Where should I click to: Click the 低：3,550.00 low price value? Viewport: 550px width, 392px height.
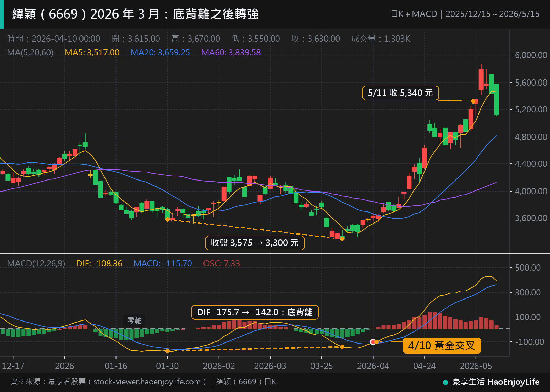point(256,39)
